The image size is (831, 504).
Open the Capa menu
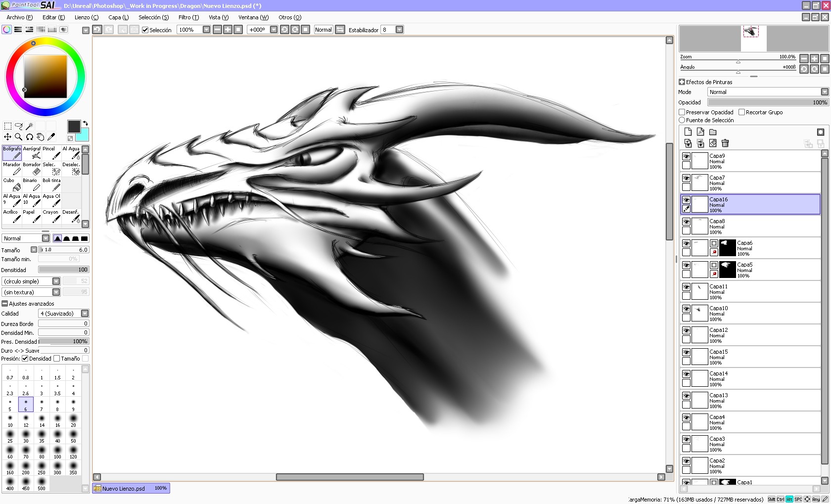click(118, 17)
